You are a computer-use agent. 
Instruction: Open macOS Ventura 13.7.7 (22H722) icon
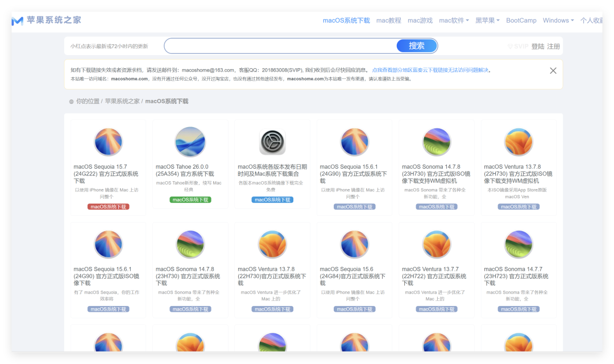click(437, 244)
